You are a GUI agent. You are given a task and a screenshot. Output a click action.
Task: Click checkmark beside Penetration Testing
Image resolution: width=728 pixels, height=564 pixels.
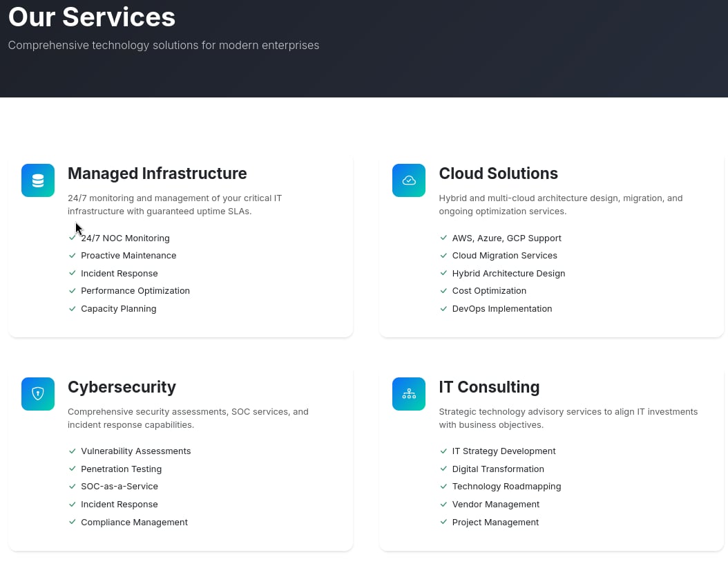coord(72,469)
